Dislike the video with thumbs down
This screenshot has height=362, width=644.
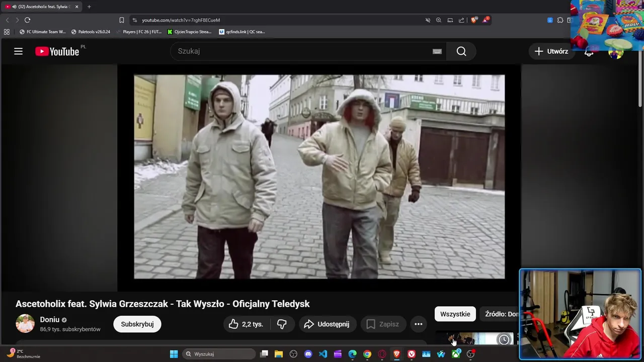tap(282, 324)
